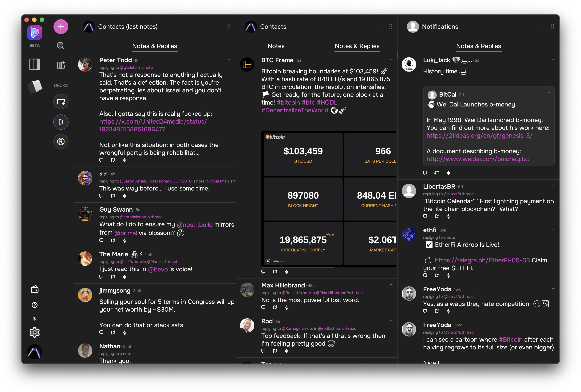The height and width of the screenshot is (392, 581).
Task: Open the weidai.com/bmoney.txt link
Action: [477, 159]
